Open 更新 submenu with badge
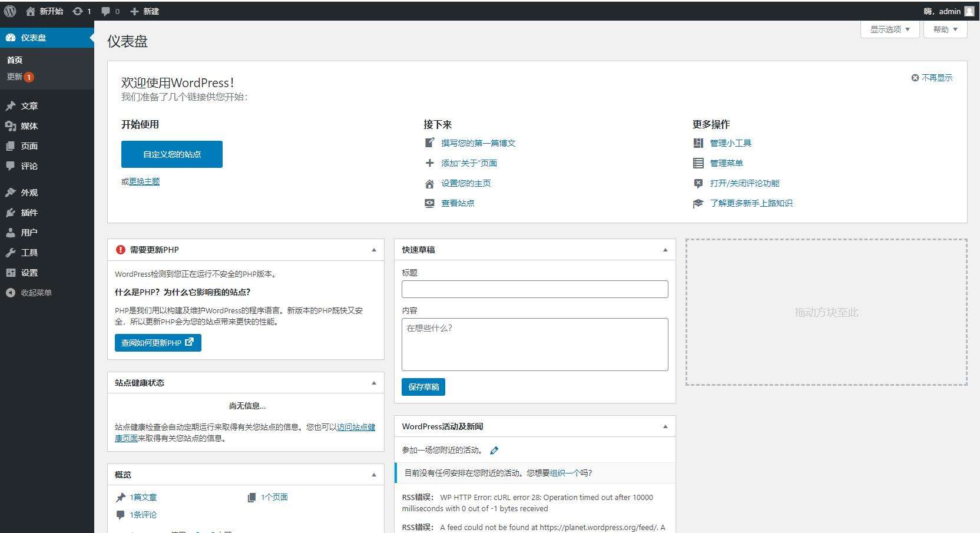Screen dimensions: 980x533 (x=20, y=77)
